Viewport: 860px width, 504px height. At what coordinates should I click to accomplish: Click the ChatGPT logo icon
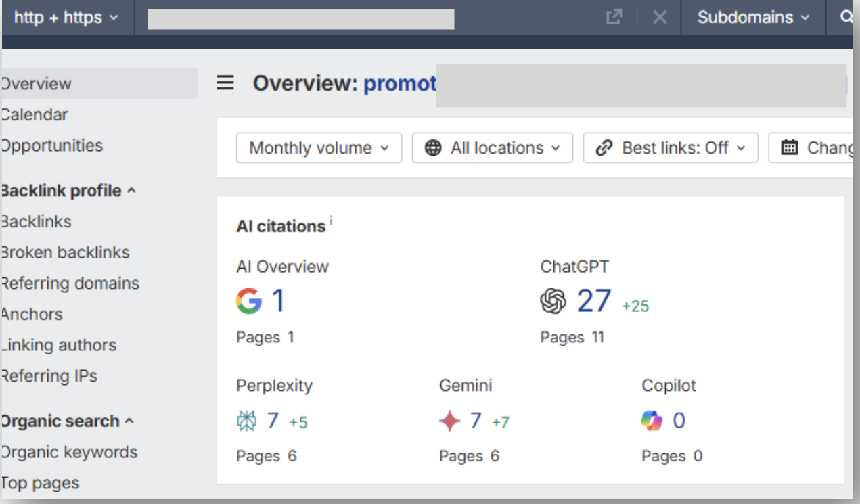(553, 301)
